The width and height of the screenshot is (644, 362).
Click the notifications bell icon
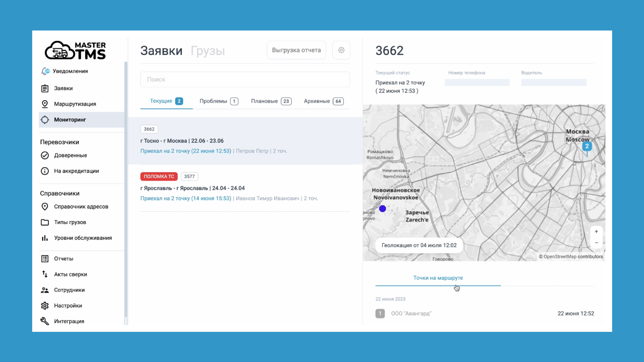coord(45,71)
